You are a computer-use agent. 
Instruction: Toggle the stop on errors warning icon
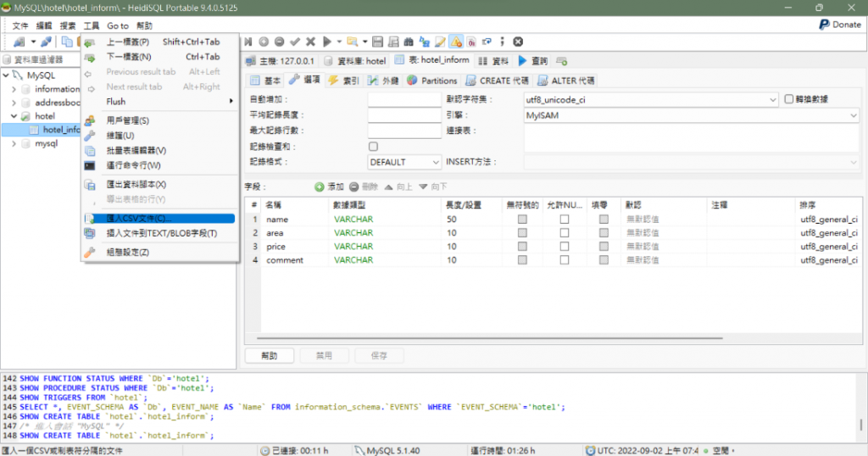(456, 42)
